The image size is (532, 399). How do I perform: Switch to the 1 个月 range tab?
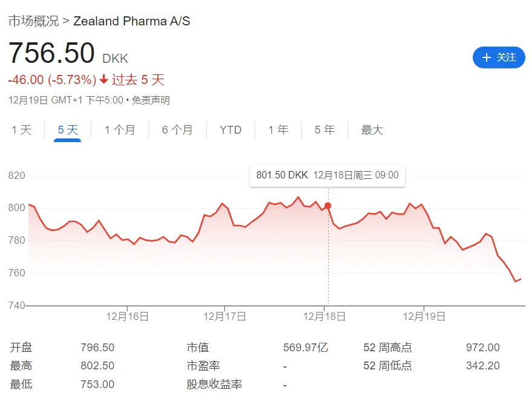pyautogui.click(x=120, y=130)
